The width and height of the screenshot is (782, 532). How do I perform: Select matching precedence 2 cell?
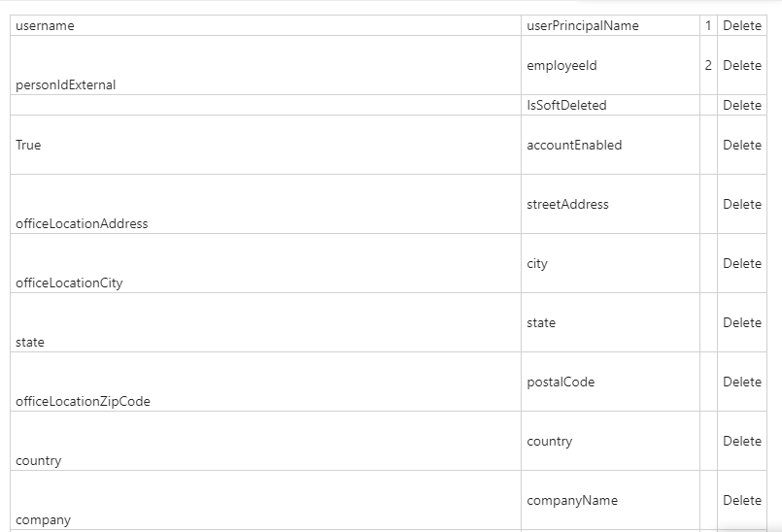[x=708, y=65]
